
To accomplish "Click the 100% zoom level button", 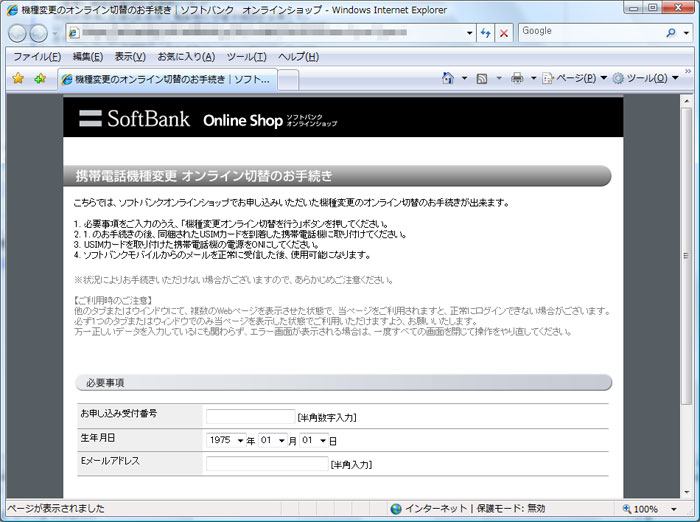I will tap(640, 509).
